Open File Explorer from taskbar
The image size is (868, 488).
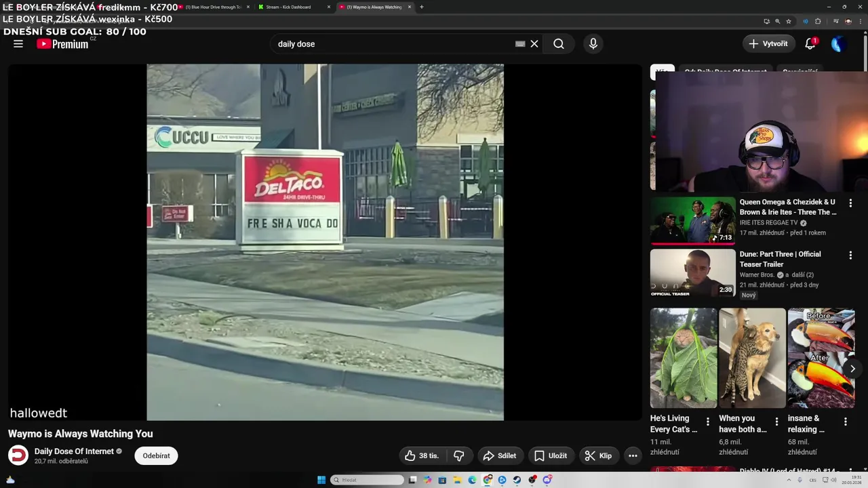coord(458,480)
